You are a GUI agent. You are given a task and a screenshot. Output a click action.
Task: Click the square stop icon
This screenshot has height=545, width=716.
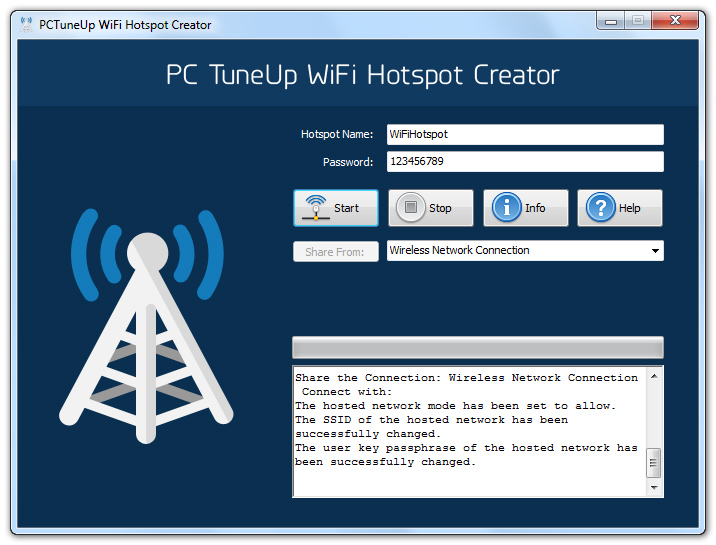click(x=411, y=207)
